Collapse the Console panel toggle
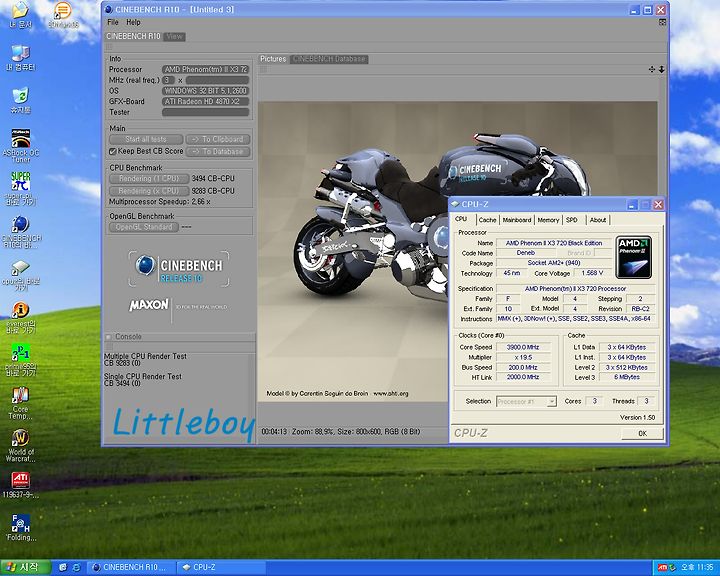This screenshot has height=576, width=720. [x=109, y=337]
